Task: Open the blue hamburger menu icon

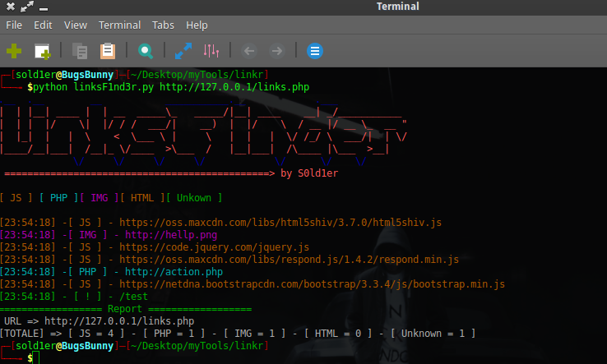Action: point(315,51)
